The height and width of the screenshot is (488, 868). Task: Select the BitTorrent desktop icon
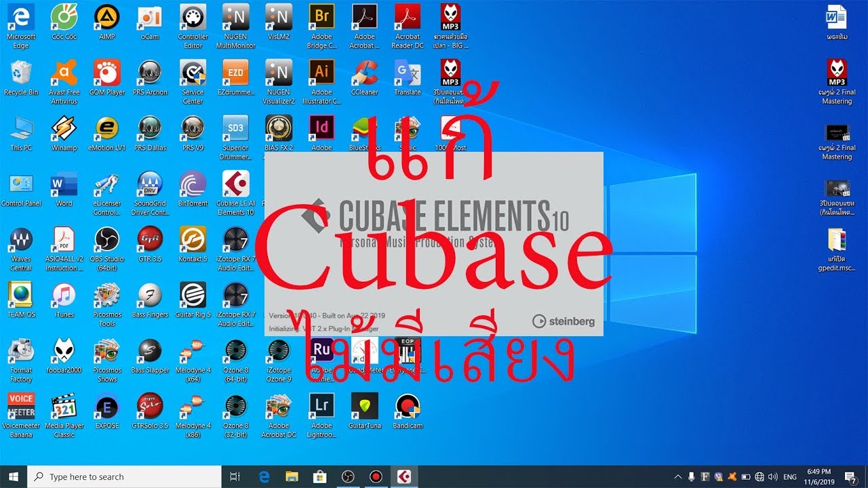(193, 188)
